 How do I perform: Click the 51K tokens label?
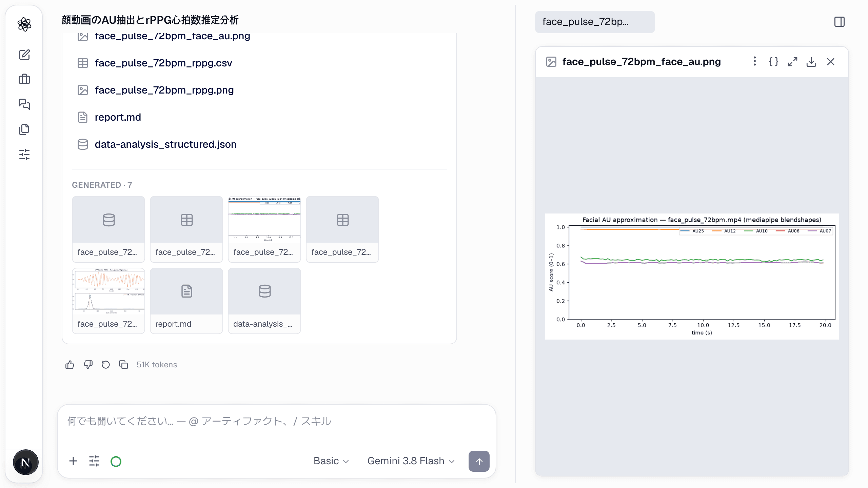pos(157,365)
